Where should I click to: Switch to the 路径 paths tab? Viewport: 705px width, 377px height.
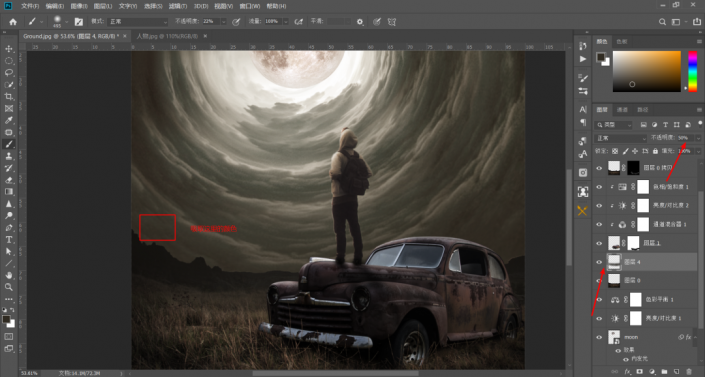point(643,110)
